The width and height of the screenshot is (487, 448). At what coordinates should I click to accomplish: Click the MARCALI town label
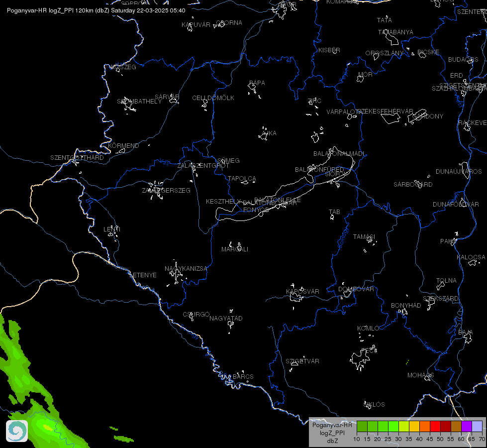click(235, 249)
